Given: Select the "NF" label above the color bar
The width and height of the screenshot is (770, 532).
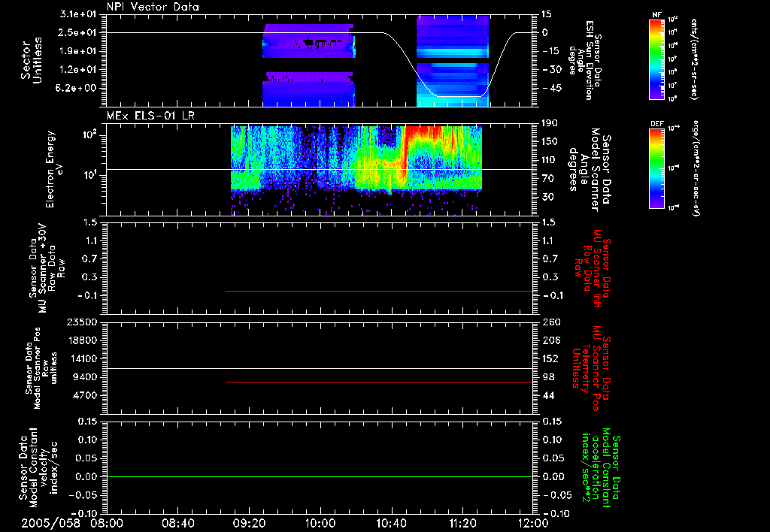Looking at the screenshot, I should coord(656,15).
